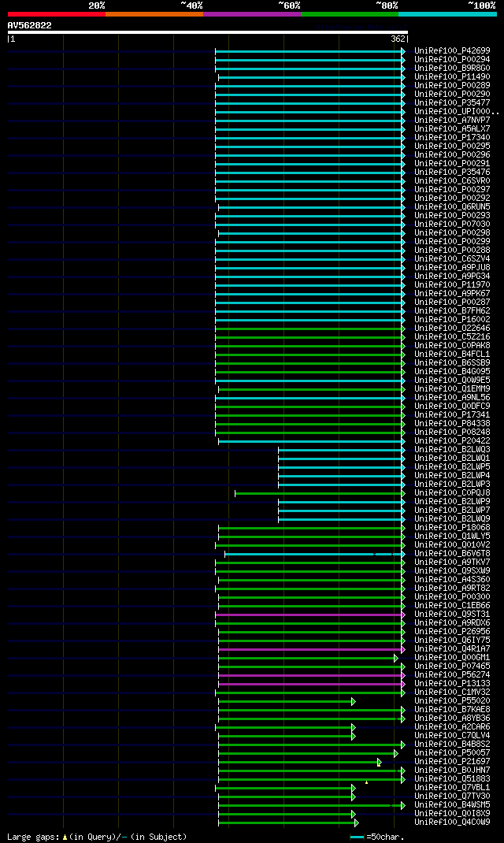Open hit UniRef100_A5ALX7
The image size is (504, 843).
click(452, 129)
